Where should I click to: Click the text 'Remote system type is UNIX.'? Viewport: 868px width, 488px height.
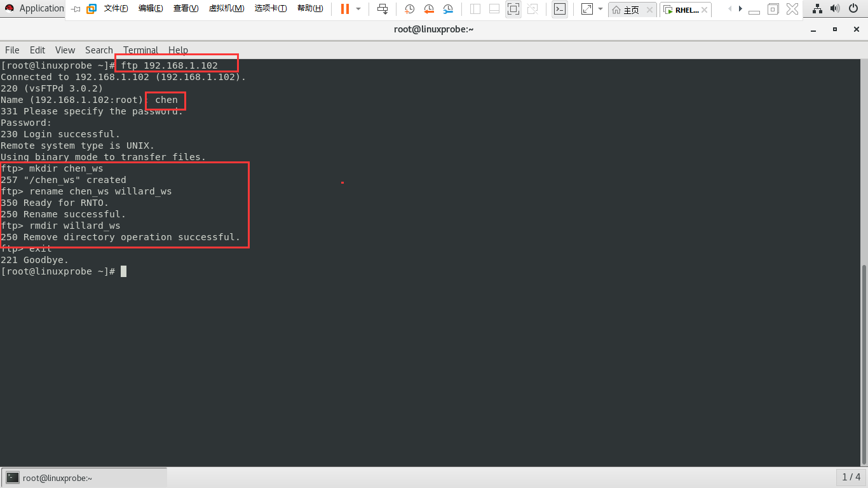point(78,146)
